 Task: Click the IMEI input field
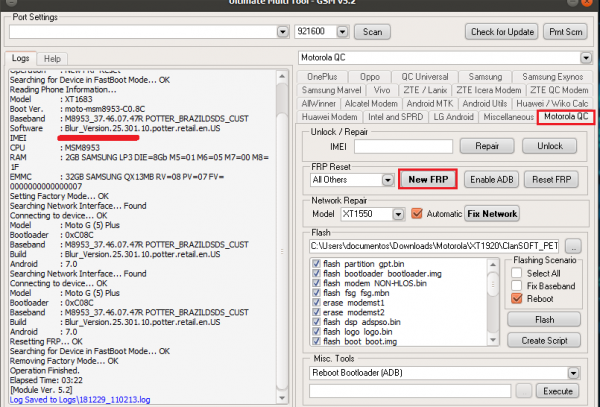(x=403, y=147)
